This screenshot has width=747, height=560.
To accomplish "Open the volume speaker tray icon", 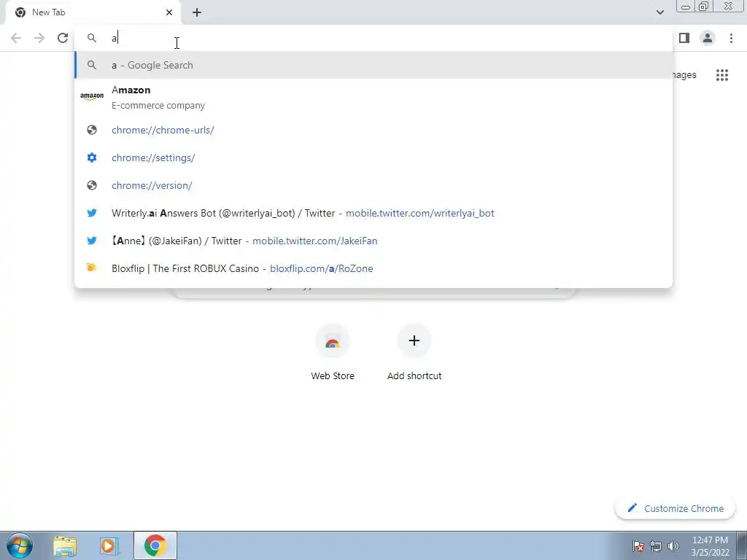I will (x=673, y=546).
